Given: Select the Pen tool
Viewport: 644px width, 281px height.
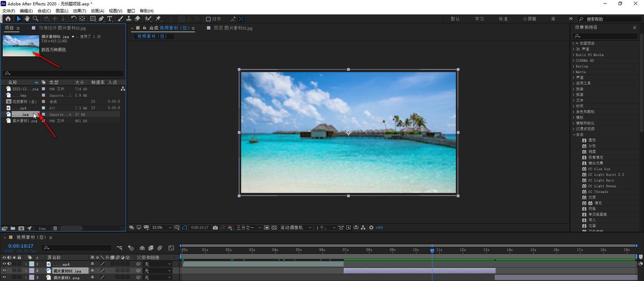Looking at the screenshot, I should (x=101, y=19).
